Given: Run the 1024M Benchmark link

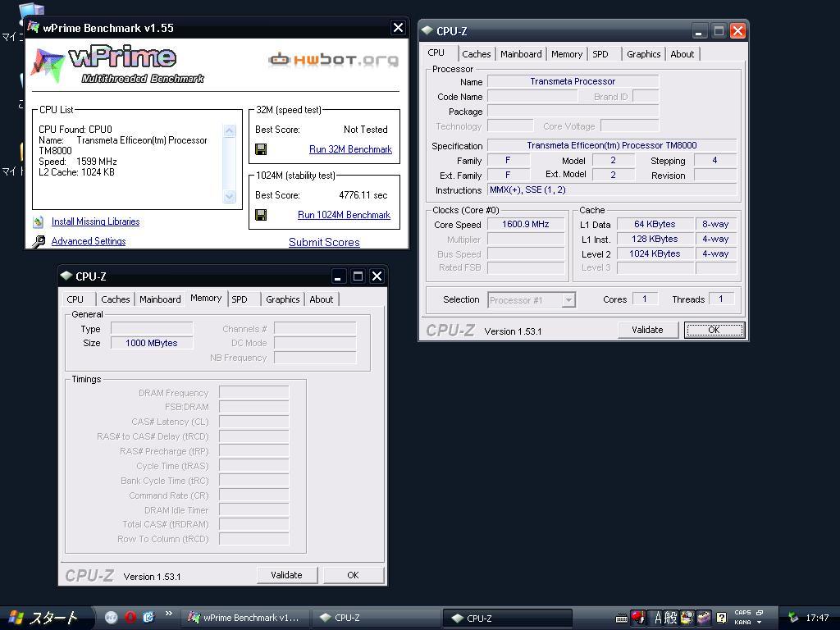Looking at the screenshot, I should pos(344,215).
